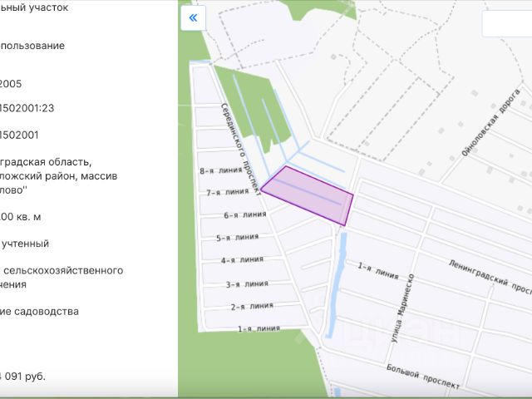Click the blue pond south of parcel
This screenshot has height=399, width=532.
pyautogui.click(x=336, y=286)
